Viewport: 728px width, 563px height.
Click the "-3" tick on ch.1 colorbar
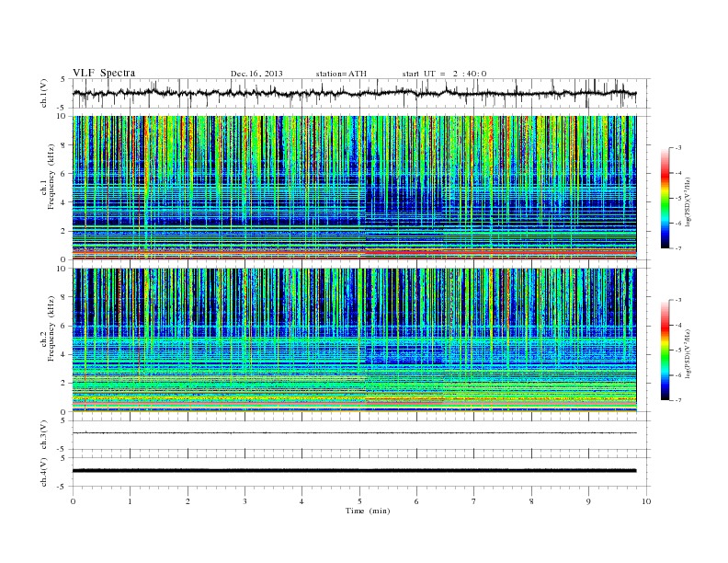coord(678,148)
